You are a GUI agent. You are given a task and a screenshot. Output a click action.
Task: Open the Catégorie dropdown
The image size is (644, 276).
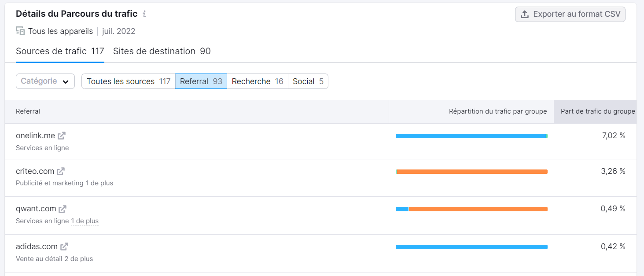coord(45,81)
